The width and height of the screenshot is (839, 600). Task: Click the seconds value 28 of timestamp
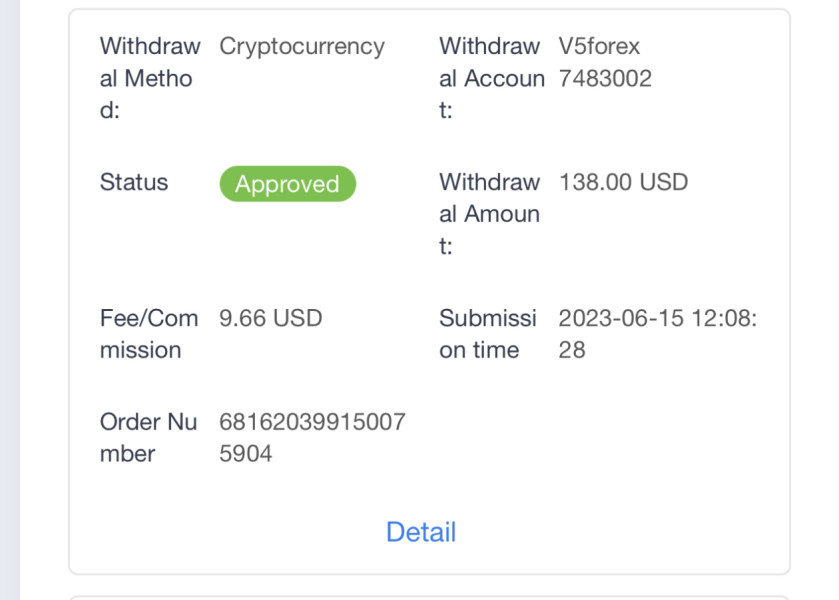point(572,350)
